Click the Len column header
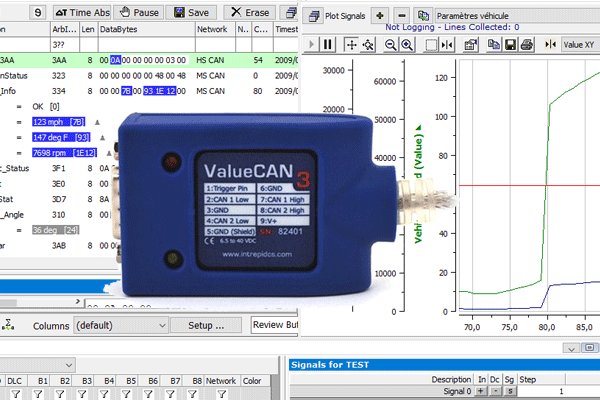 click(88, 29)
